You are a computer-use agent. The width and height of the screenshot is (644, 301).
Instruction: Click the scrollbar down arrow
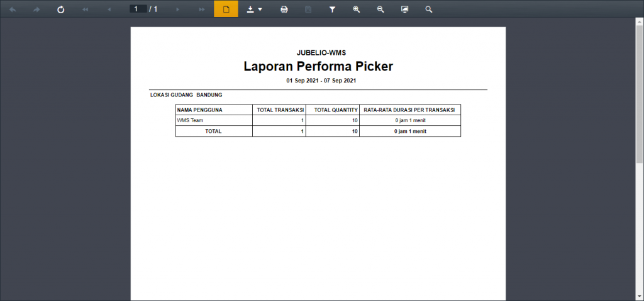(x=640, y=297)
